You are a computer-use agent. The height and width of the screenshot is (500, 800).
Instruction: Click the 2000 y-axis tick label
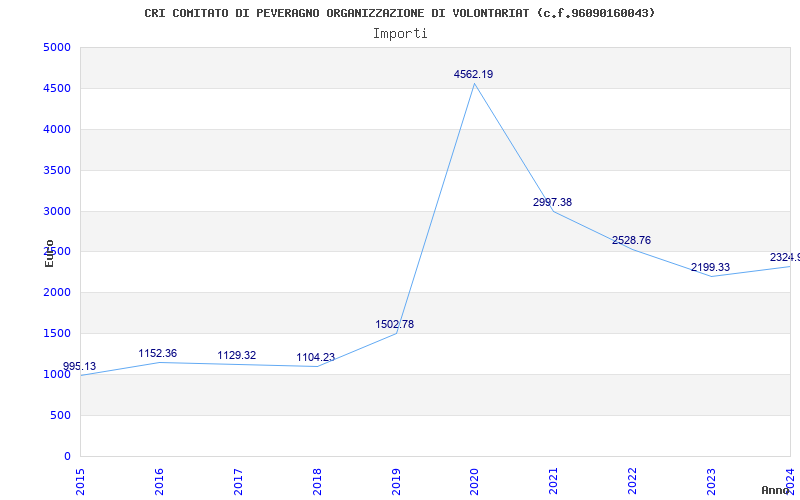tap(57, 293)
